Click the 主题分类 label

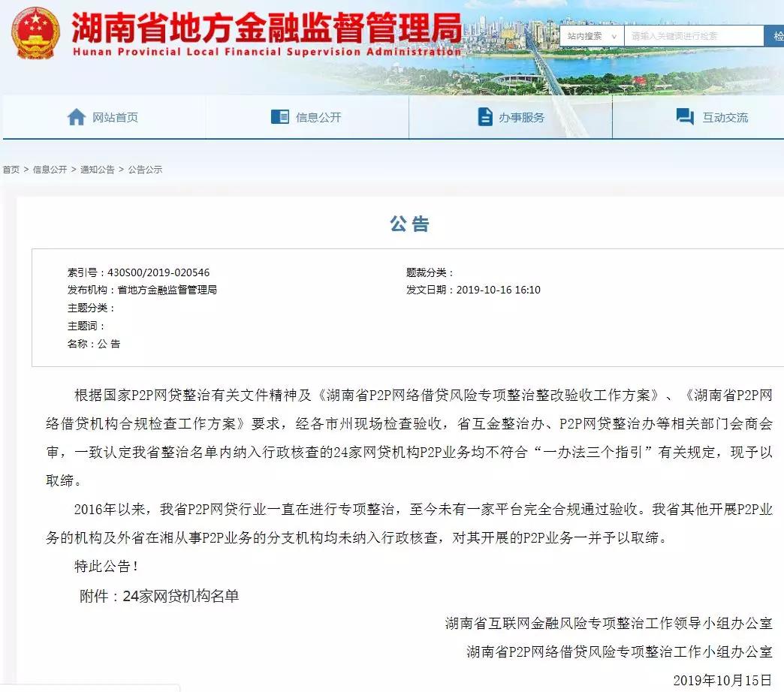pyautogui.click(x=91, y=308)
